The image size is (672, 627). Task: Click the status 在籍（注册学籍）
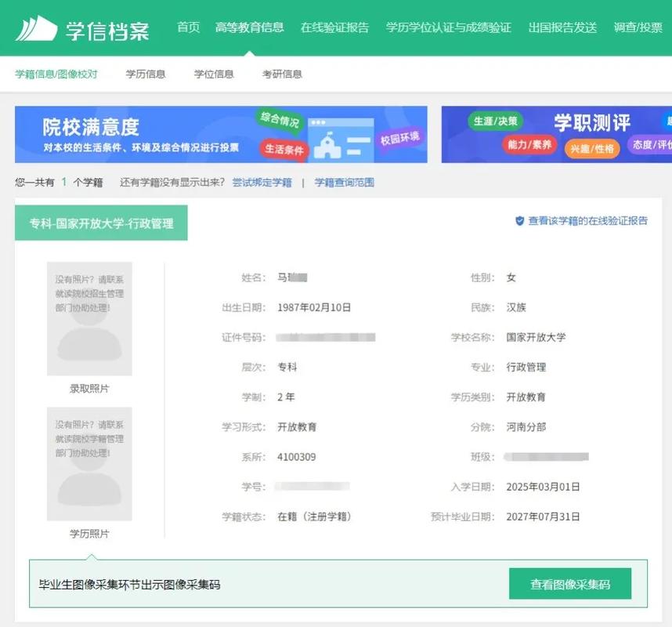314,516
